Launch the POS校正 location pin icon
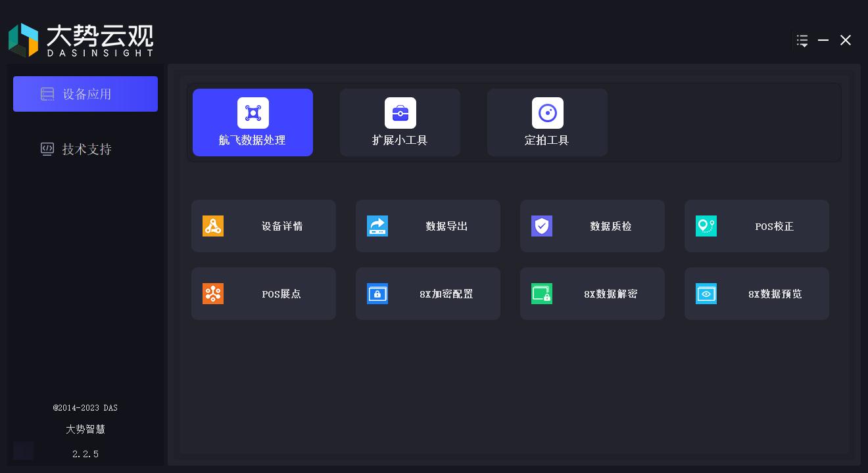Screen dimensions: 868x473 (x=706, y=226)
